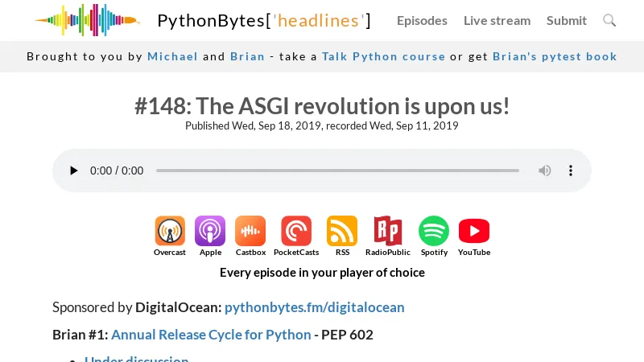This screenshot has height=362, width=644.
Task: Click the Castbox player icon
Action: point(250,231)
